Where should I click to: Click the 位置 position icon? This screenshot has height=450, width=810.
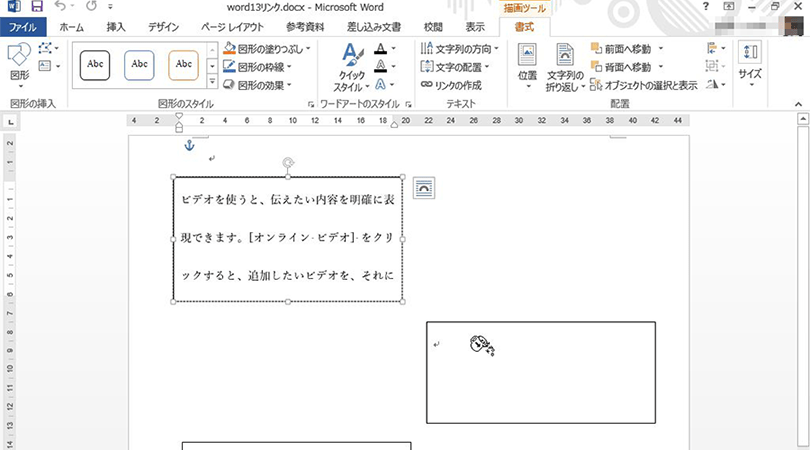click(x=527, y=62)
